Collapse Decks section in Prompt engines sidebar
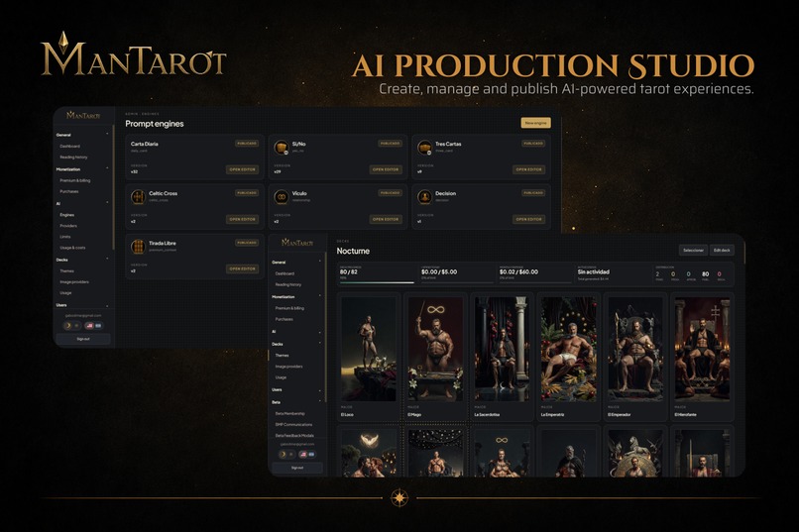This screenshot has width=799, height=532. point(107,260)
